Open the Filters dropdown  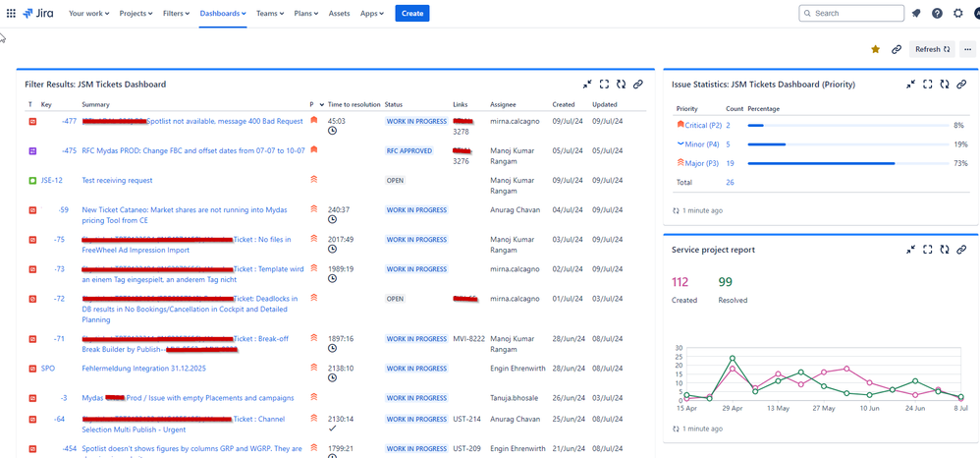(x=176, y=13)
